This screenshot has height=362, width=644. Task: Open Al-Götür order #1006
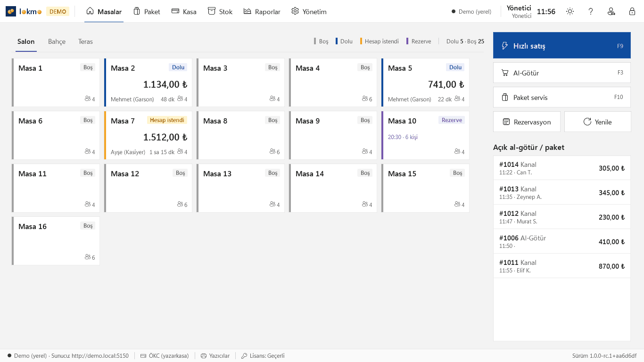coord(562,241)
